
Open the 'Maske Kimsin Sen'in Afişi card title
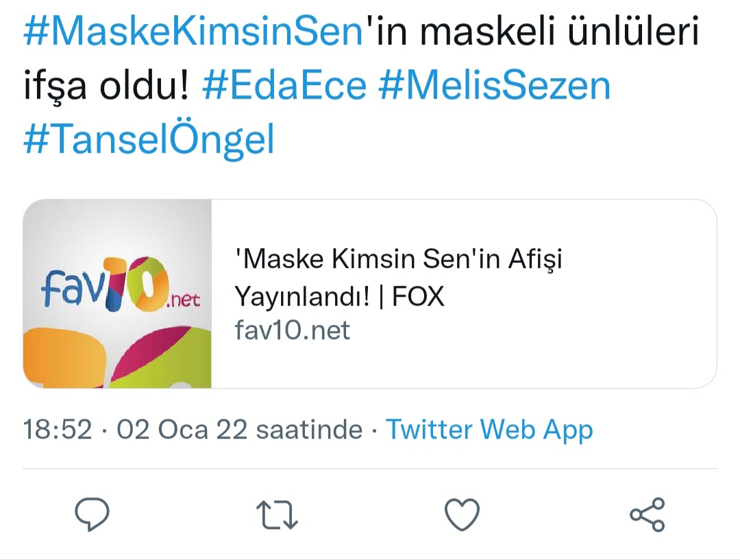coord(399,260)
